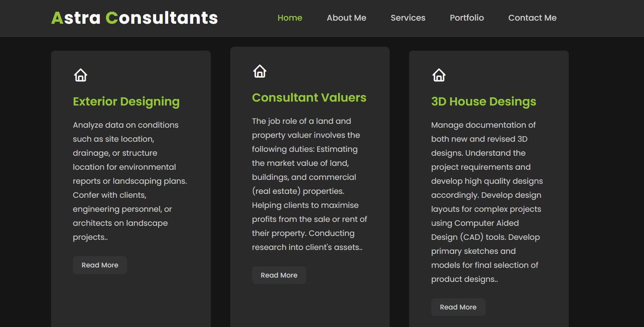Viewport: 644px width, 327px height.
Task: Select Contact Me in the navigation
Action: click(x=532, y=18)
